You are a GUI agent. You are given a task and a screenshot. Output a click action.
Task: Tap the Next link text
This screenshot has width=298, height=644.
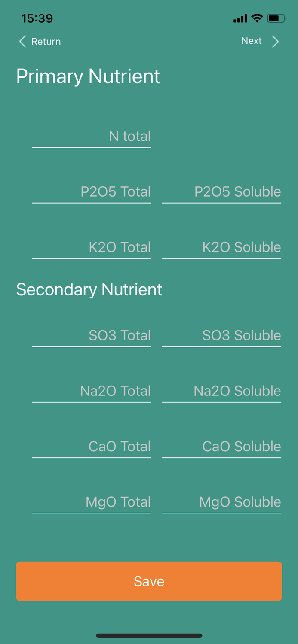tap(252, 41)
